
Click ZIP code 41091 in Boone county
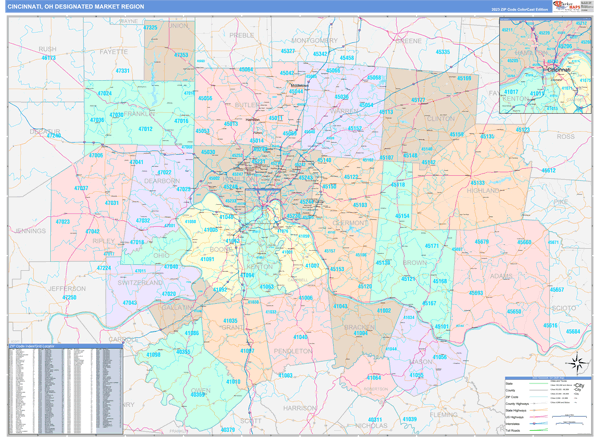[207, 259]
